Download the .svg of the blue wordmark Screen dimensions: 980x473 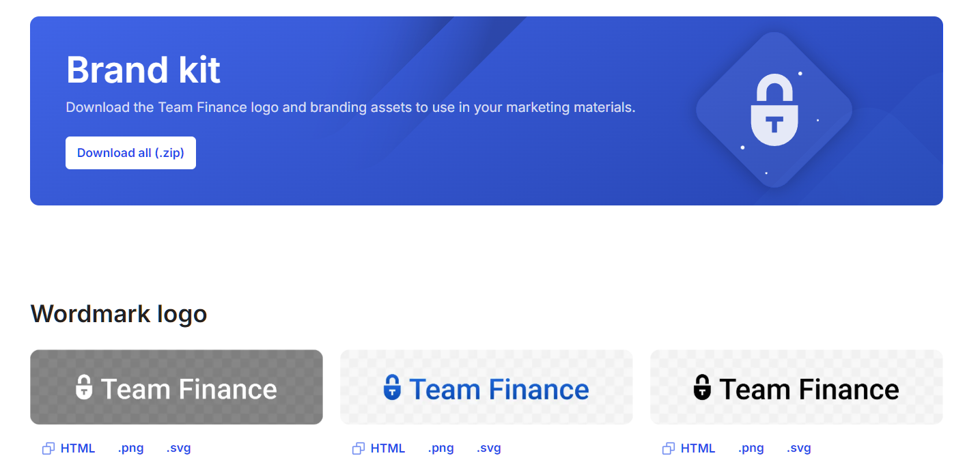(488, 448)
